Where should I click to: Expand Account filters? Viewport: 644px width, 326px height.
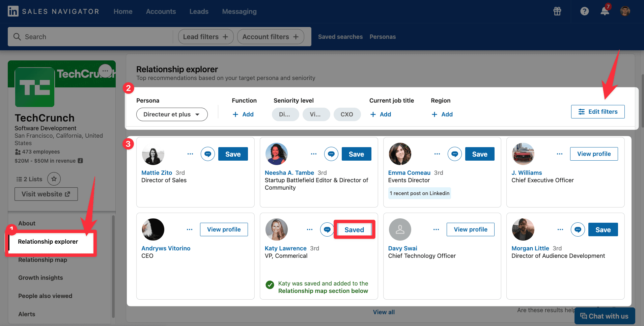click(271, 37)
